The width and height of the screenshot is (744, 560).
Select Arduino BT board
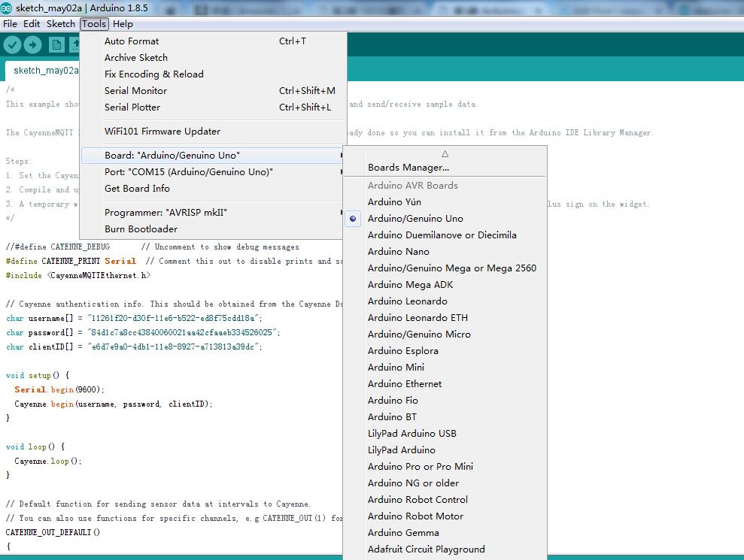click(x=445, y=417)
